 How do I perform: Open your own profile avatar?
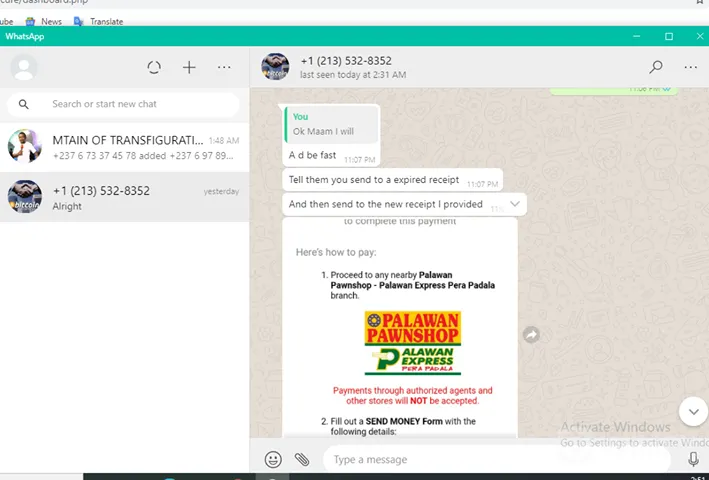coord(24,68)
